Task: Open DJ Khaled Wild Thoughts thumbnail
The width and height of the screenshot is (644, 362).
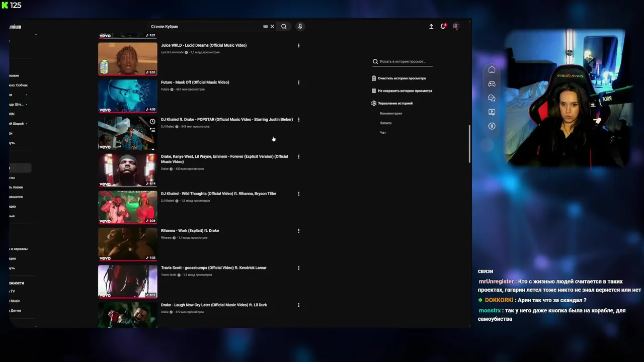Action: pos(128,207)
